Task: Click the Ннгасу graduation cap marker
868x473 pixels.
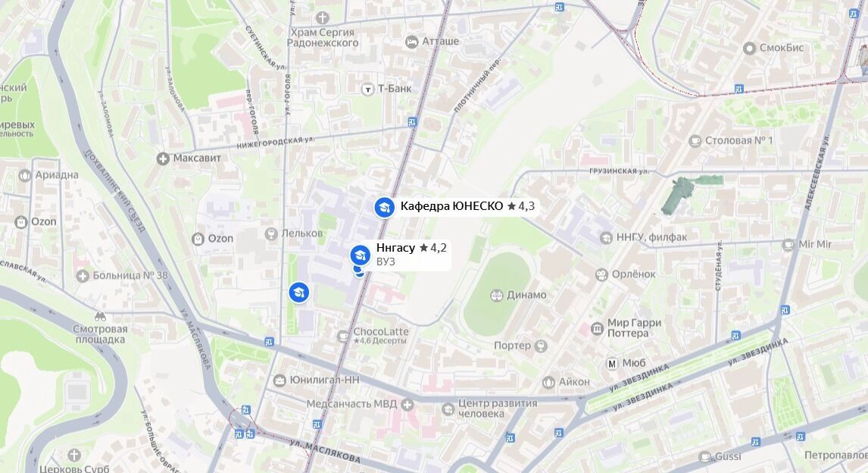Action: (x=361, y=255)
